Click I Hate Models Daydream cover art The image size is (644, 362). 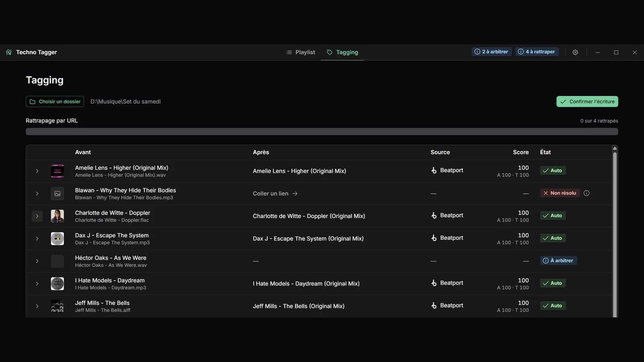coord(57,284)
